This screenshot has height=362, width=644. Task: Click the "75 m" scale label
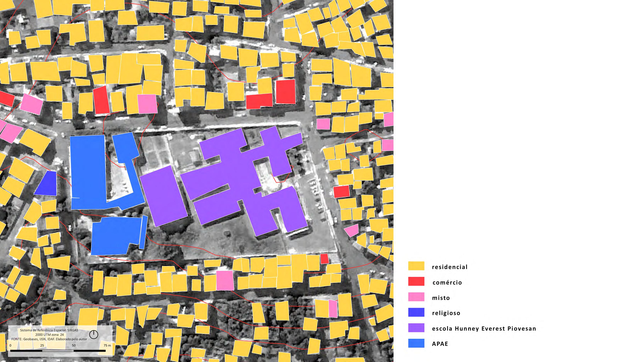pos(107,345)
